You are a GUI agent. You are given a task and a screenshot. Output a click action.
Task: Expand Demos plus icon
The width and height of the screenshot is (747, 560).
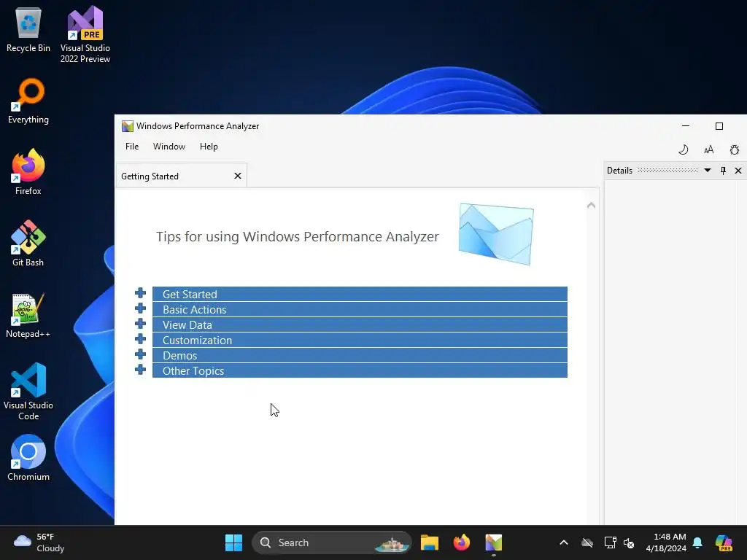click(140, 354)
